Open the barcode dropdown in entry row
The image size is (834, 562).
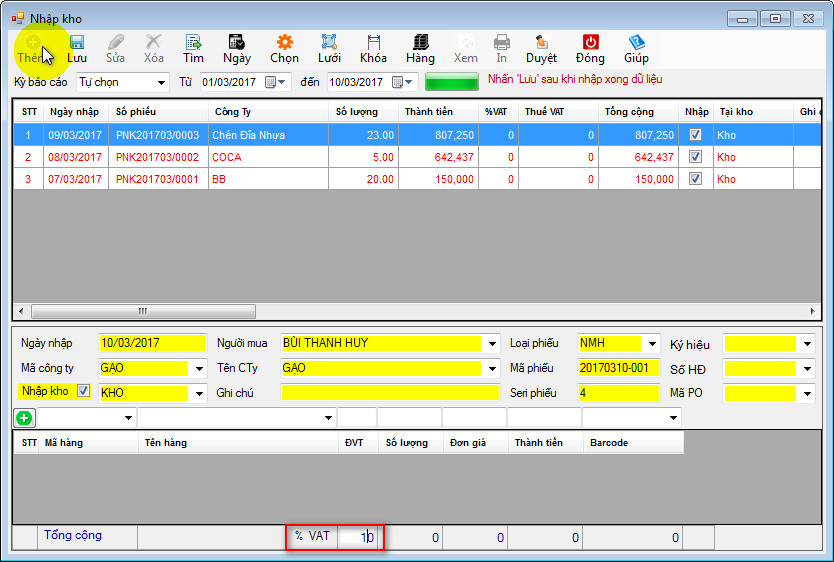coord(673,418)
